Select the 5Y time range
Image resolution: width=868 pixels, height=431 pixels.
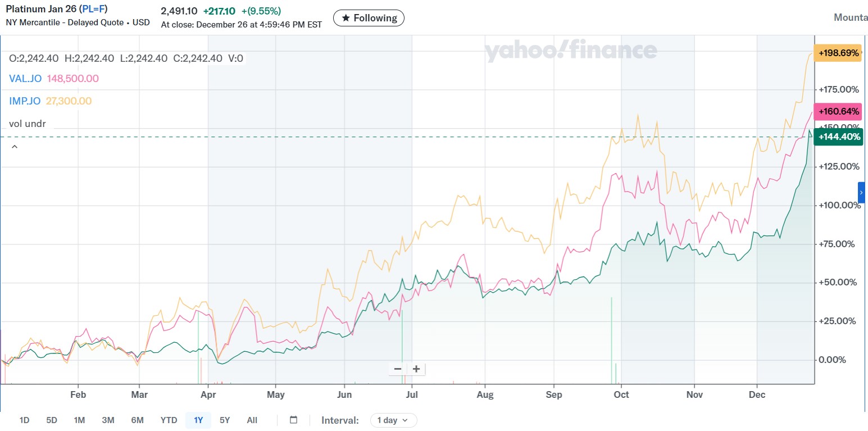(x=225, y=420)
